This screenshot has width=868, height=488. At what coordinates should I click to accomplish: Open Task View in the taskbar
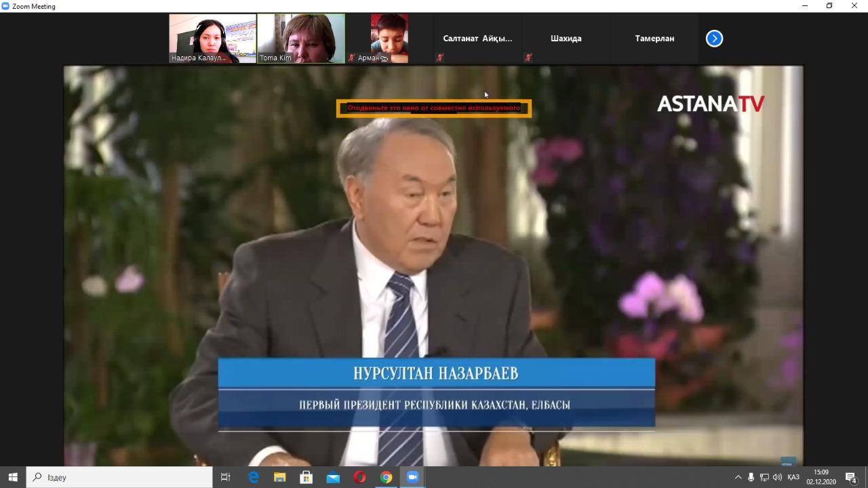pos(226,477)
